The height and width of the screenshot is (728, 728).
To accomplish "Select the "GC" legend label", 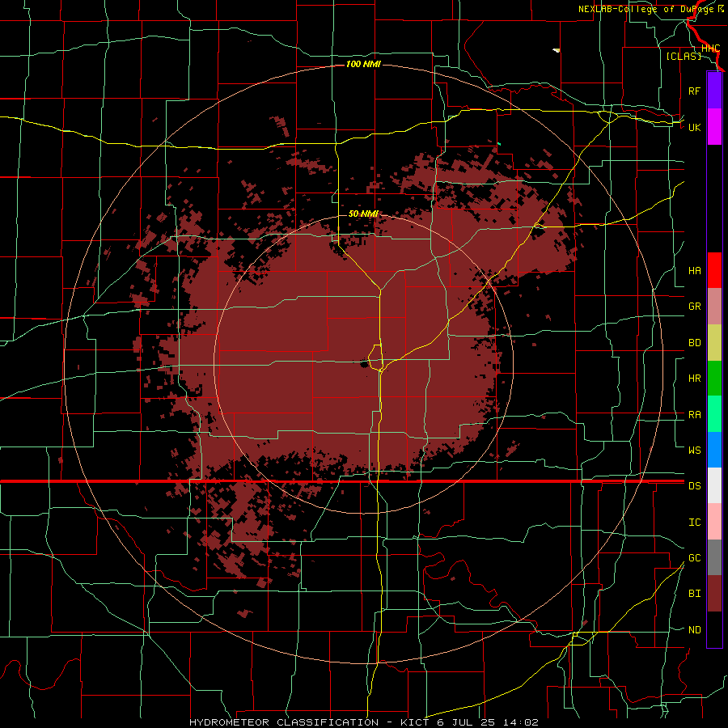I will [x=694, y=557].
